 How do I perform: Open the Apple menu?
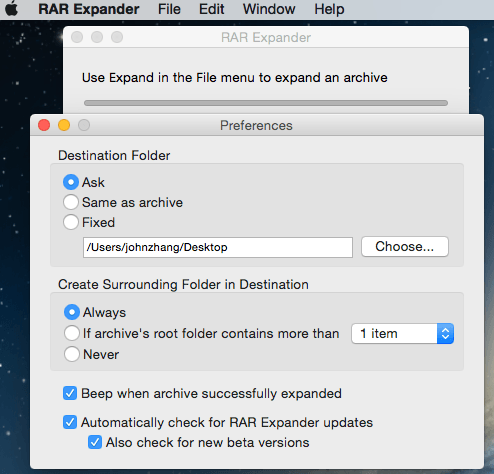pyautogui.click(x=12, y=9)
